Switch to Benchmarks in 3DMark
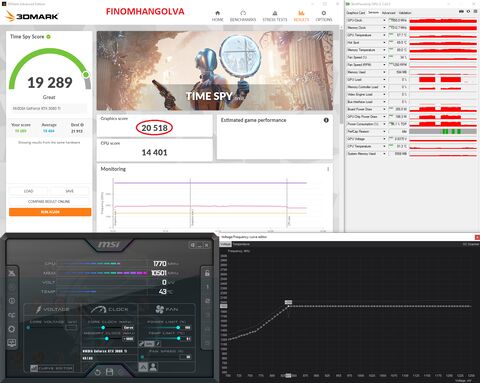This screenshot has width=480, height=383. tap(243, 16)
